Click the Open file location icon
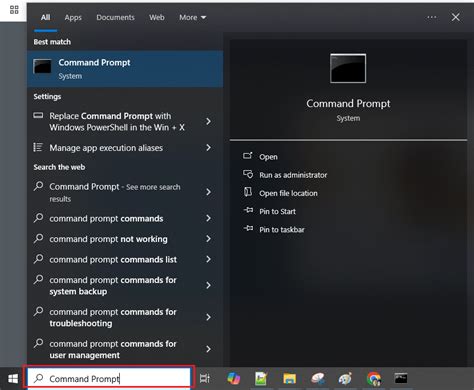The height and width of the screenshot is (390, 474). tap(248, 192)
